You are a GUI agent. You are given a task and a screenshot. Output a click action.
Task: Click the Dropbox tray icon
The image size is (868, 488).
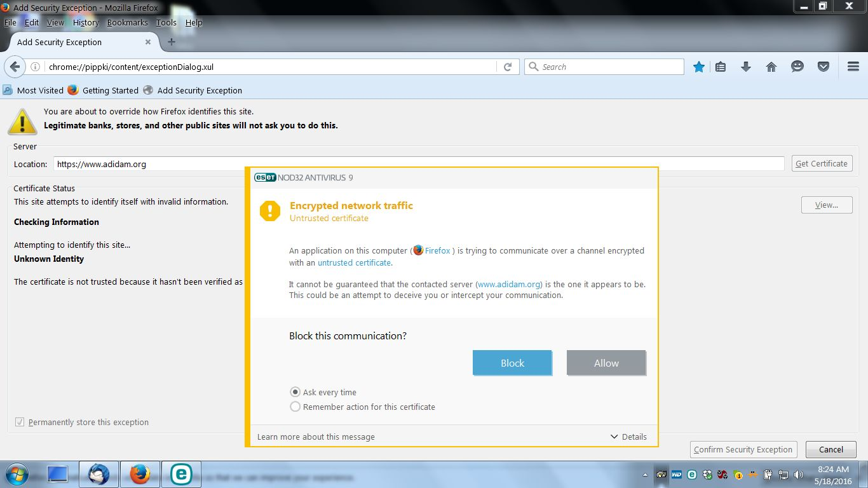point(707,474)
